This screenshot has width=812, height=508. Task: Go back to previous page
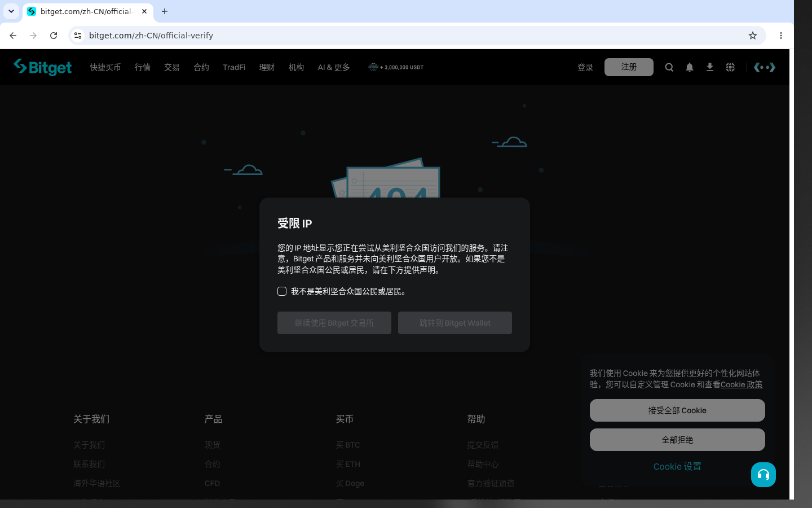tap(13, 36)
